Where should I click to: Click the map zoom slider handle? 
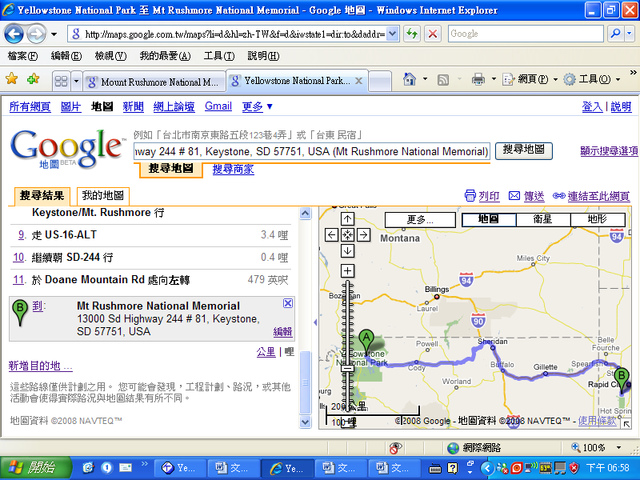(x=347, y=368)
